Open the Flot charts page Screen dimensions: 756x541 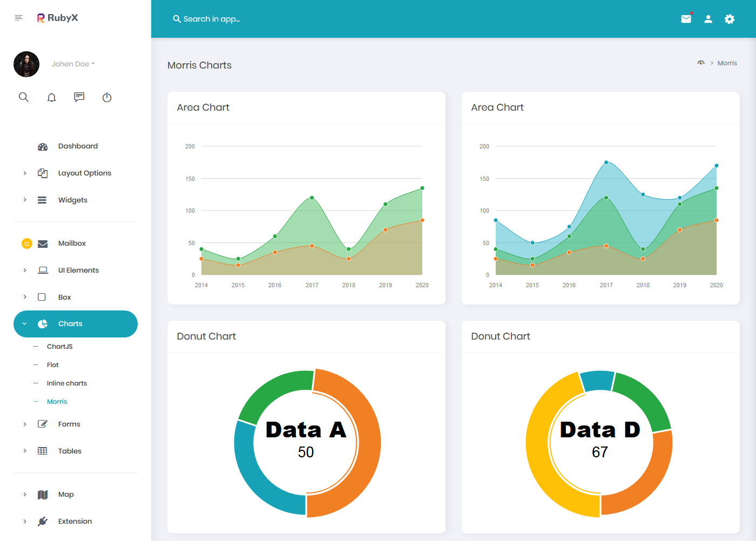coord(53,364)
